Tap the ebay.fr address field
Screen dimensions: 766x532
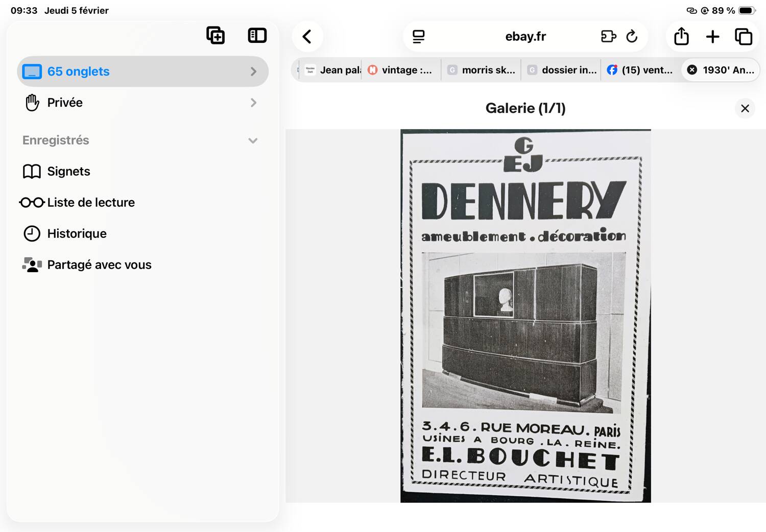(525, 37)
